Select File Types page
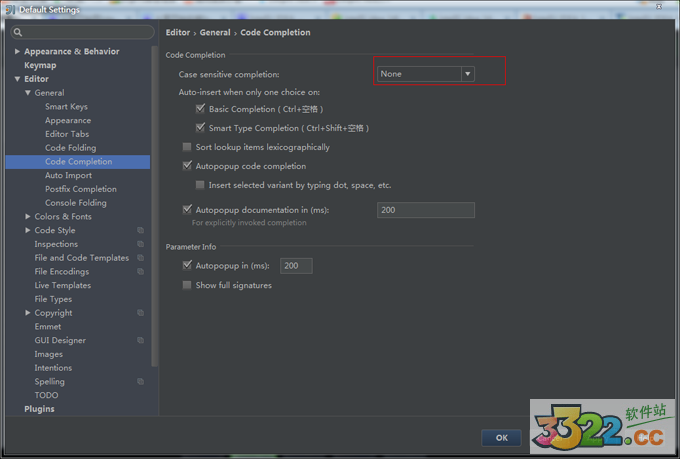680x459 pixels. coord(53,299)
